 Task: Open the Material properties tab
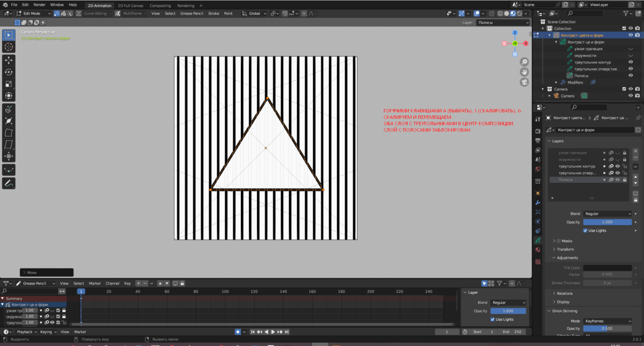click(538, 250)
